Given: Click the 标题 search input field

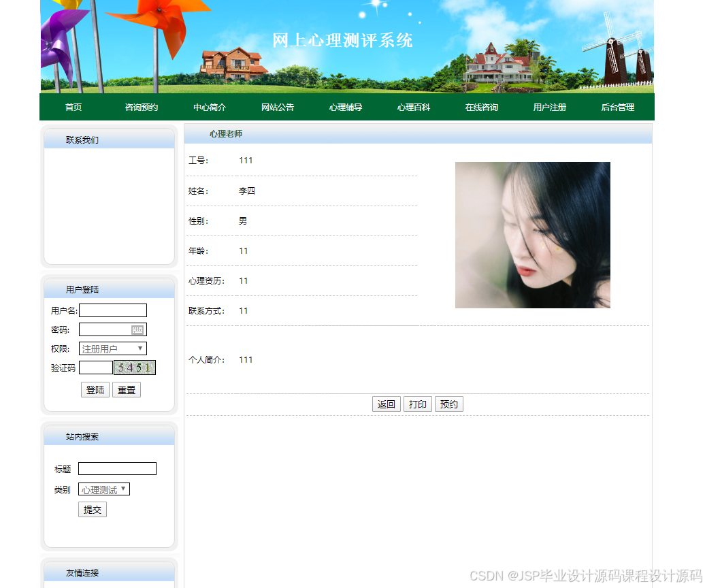Looking at the screenshot, I should click(x=117, y=468).
